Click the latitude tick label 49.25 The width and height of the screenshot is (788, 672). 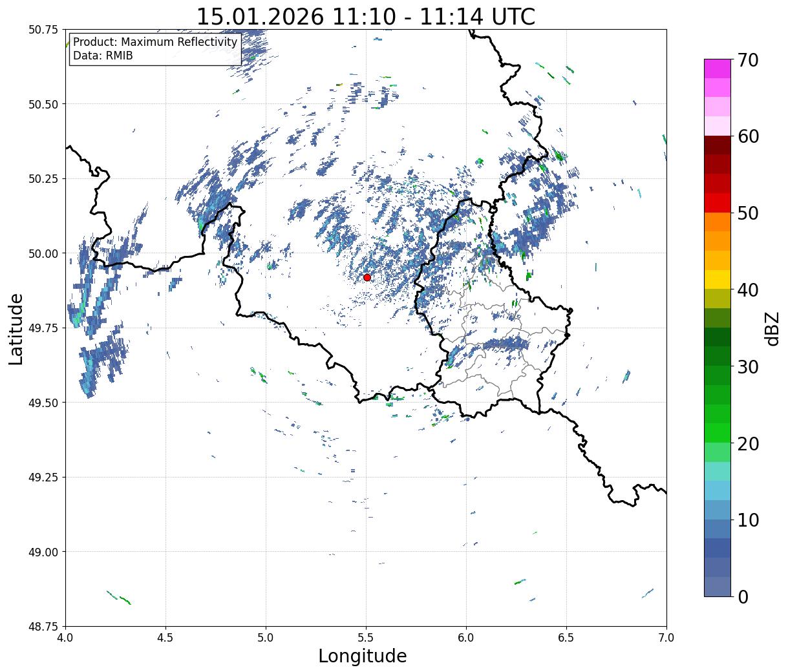pos(43,478)
